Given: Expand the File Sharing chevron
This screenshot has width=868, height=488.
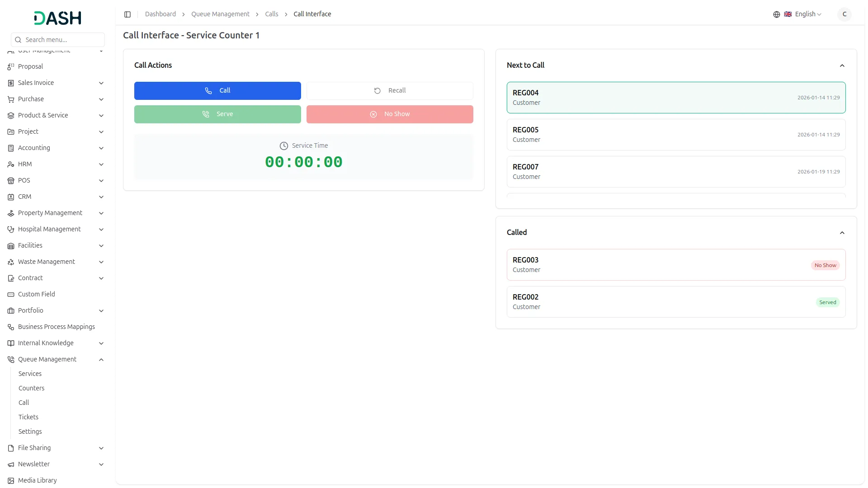Looking at the screenshot, I should (101, 448).
